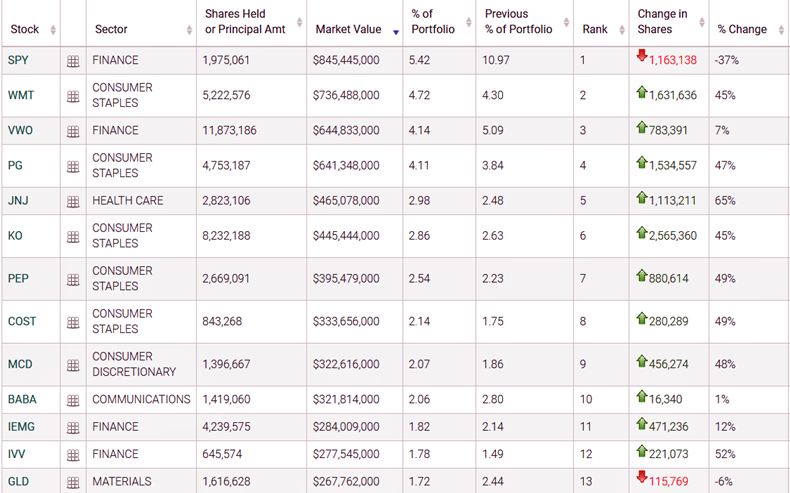Click green up arrow in MCD row
The width and height of the screenshot is (790, 493).
[x=642, y=361]
